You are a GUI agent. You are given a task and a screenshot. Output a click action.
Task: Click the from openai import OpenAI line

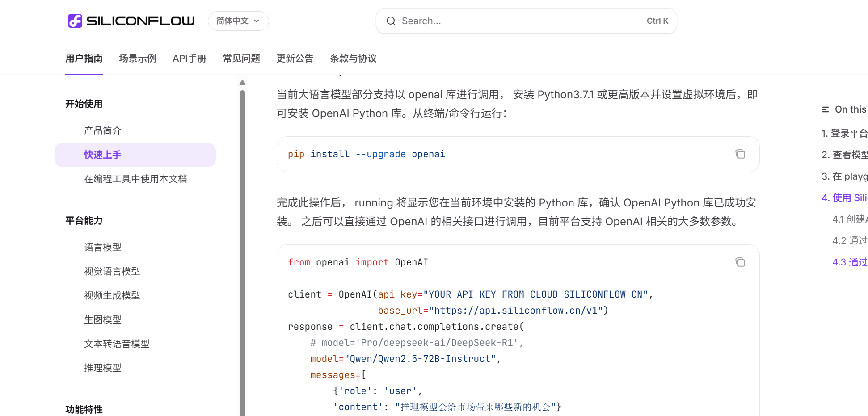[358, 262]
